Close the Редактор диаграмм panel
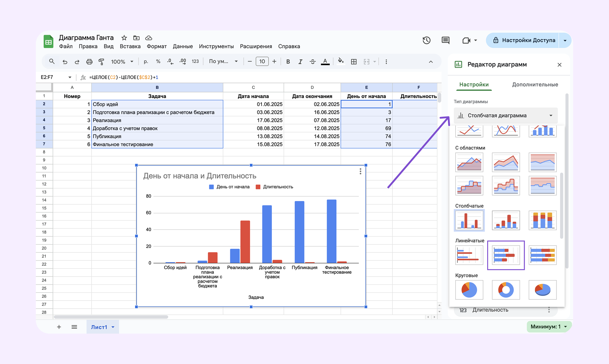The width and height of the screenshot is (609, 364). pos(559,64)
